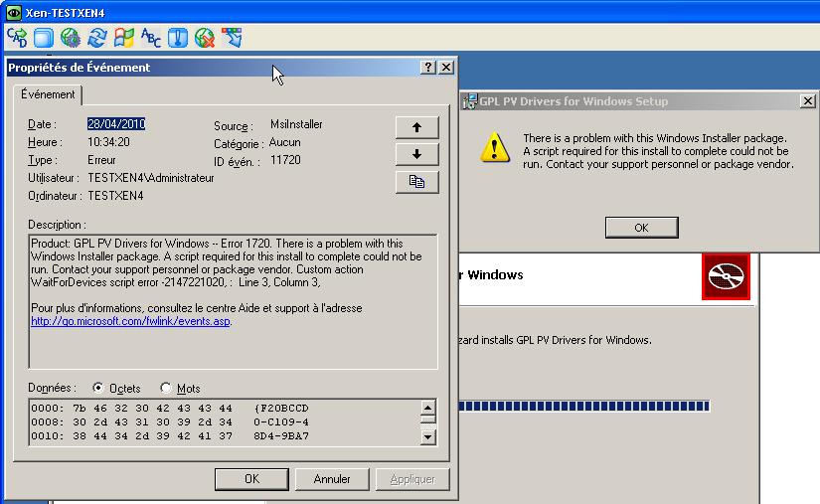820x504 pixels.
Task: Click the blue installation progress bar
Action: [x=585, y=406]
